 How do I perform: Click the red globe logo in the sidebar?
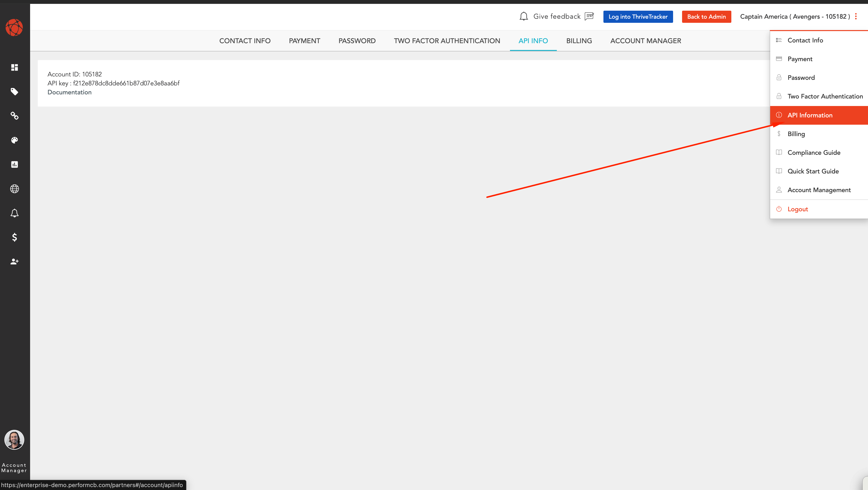click(x=14, y=27)
